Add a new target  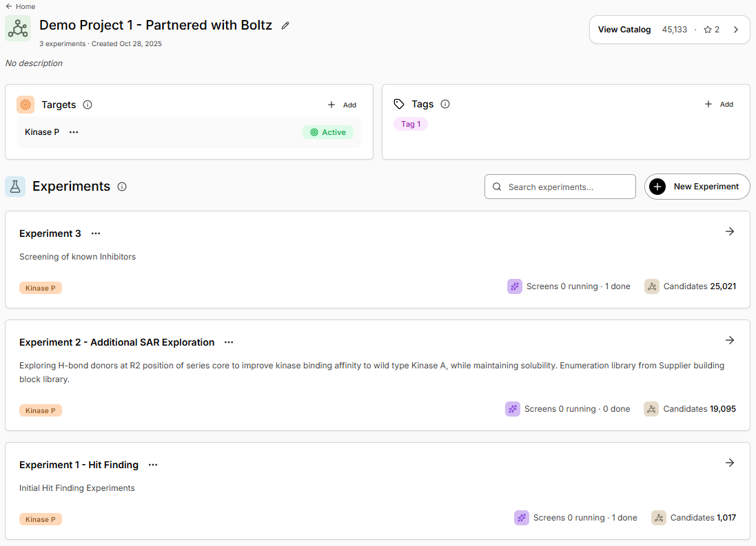[342, 105]
